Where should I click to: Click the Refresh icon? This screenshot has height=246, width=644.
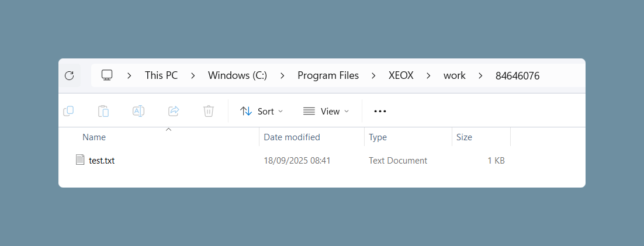70,75
